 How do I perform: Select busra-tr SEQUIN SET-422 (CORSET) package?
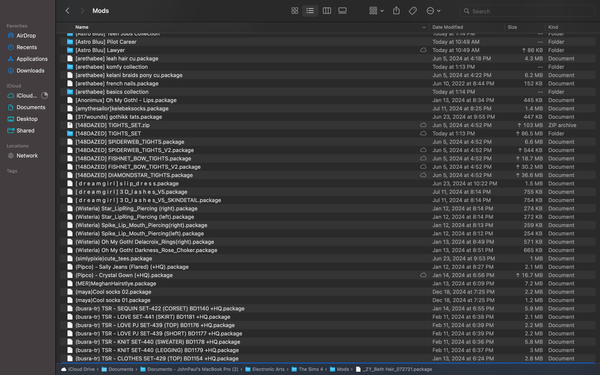coord(329,308)
